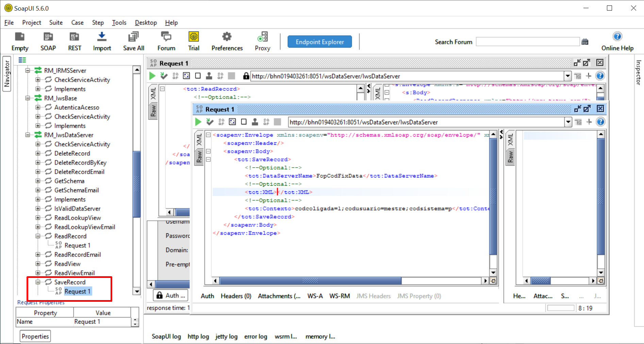
Task: Click the plus icon next to front Request 1 endpoint
Action: coord(589,122)
